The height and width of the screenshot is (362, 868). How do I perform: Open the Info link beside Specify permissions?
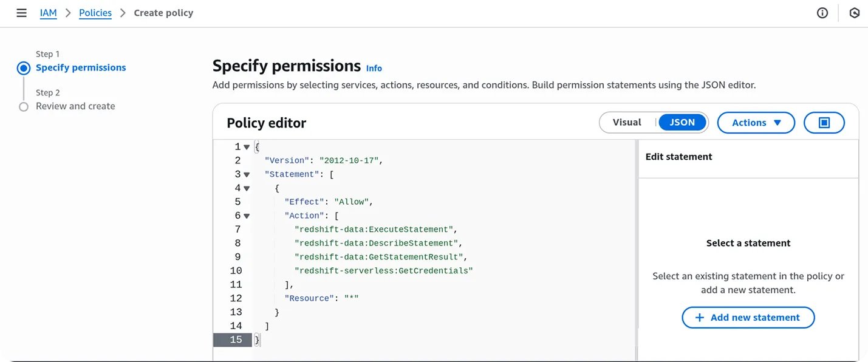[x=374, y=68]
